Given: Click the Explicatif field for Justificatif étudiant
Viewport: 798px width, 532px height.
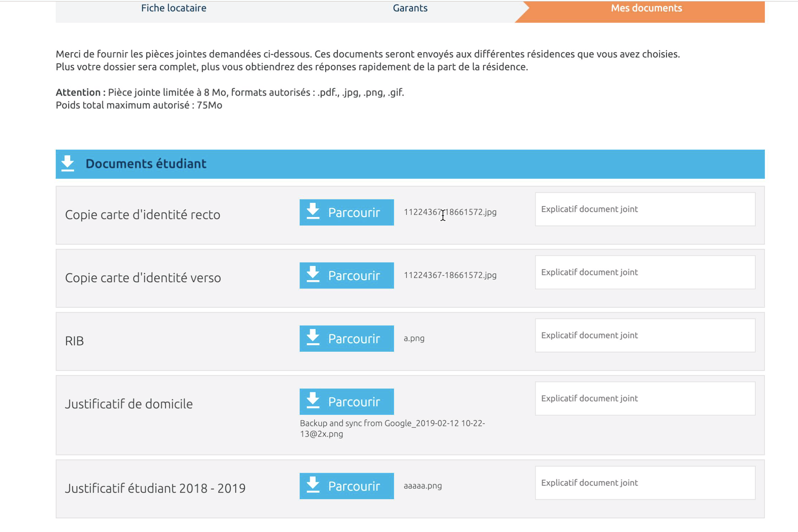Looking at the screenshot, I should point(645,483).
